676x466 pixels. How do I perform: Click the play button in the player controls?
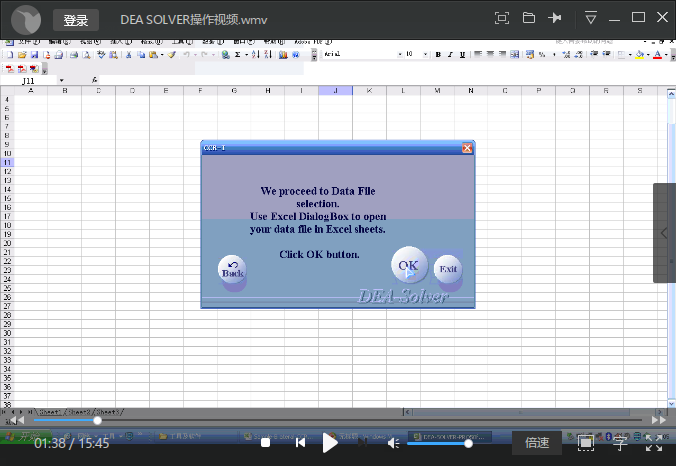pos(330,442)
